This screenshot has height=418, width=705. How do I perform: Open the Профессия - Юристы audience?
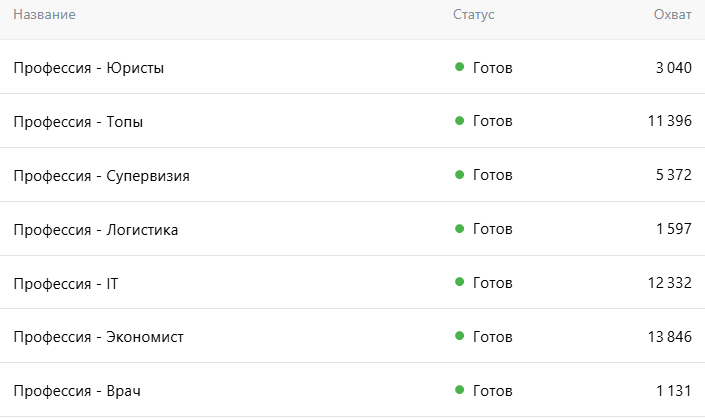tap(89, 68)
